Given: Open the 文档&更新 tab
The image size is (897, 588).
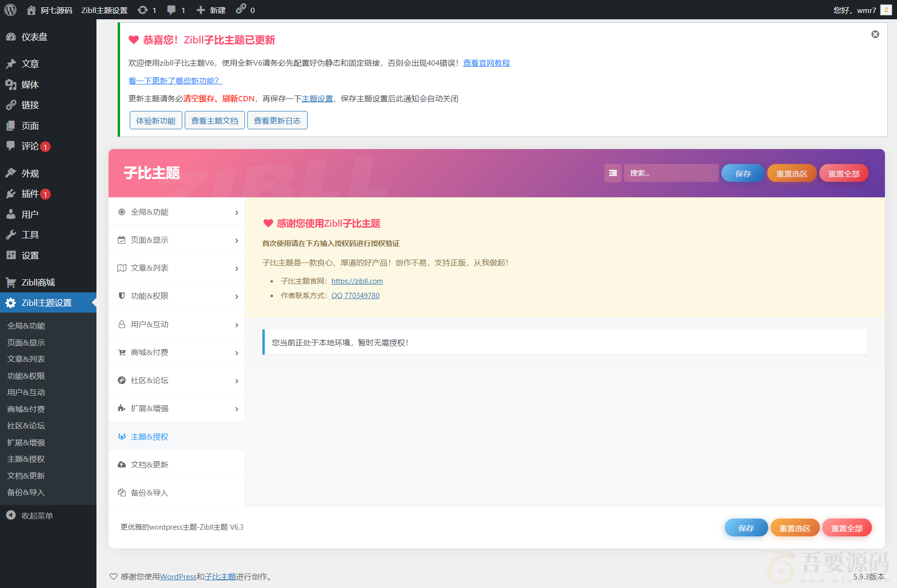Looking at the screenshot, I should 177,465.
